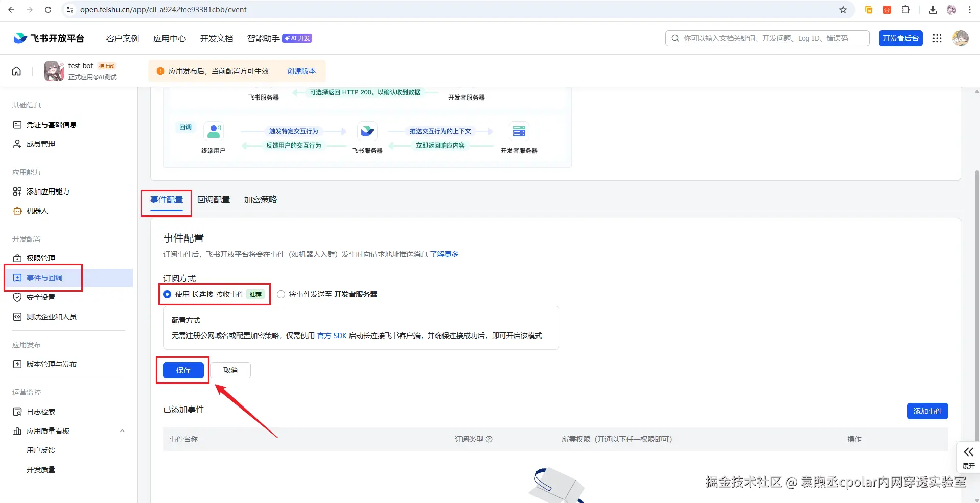Select the 机器人 robot icon in sidebar

[17, 211]
